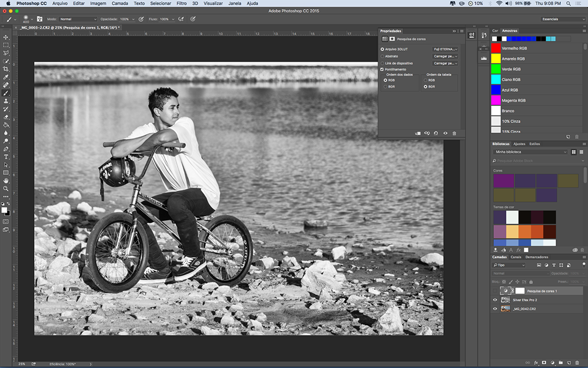This screenshot has height=368, width=588.
Task: Pick the Vermelho RGB red swatch
Action: click(496, 48)
